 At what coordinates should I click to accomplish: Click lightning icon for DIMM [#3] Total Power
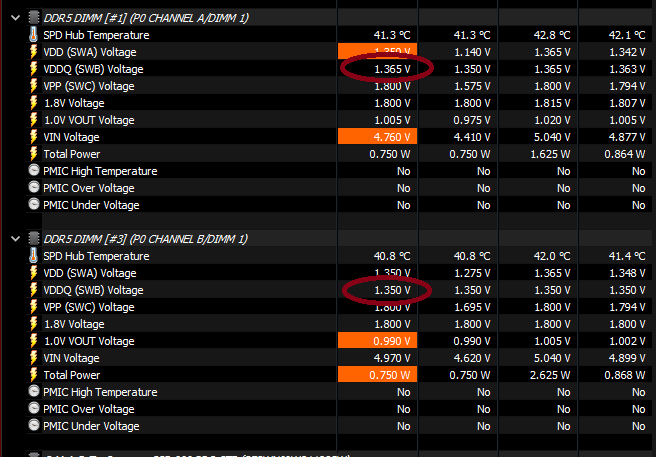[33, 375]
